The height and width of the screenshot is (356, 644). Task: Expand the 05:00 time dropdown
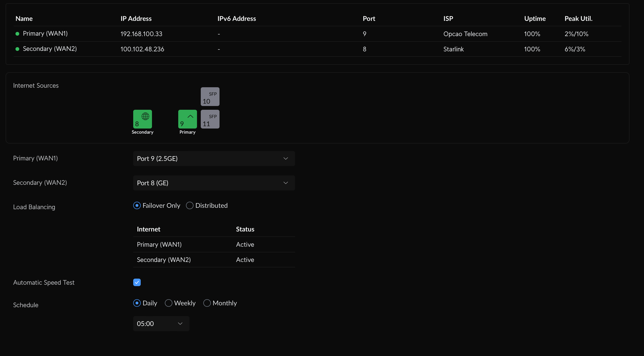click(x=161, y=323)
